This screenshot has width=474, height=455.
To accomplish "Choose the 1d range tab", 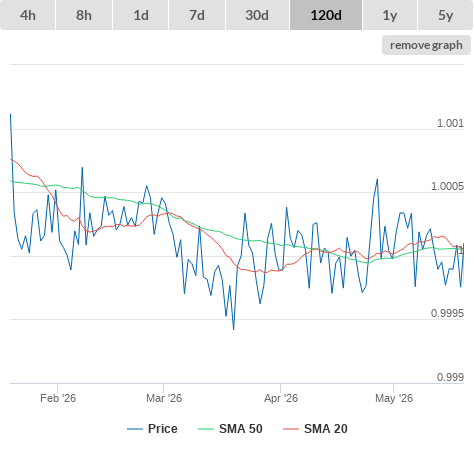I will [x=141, y=15].
